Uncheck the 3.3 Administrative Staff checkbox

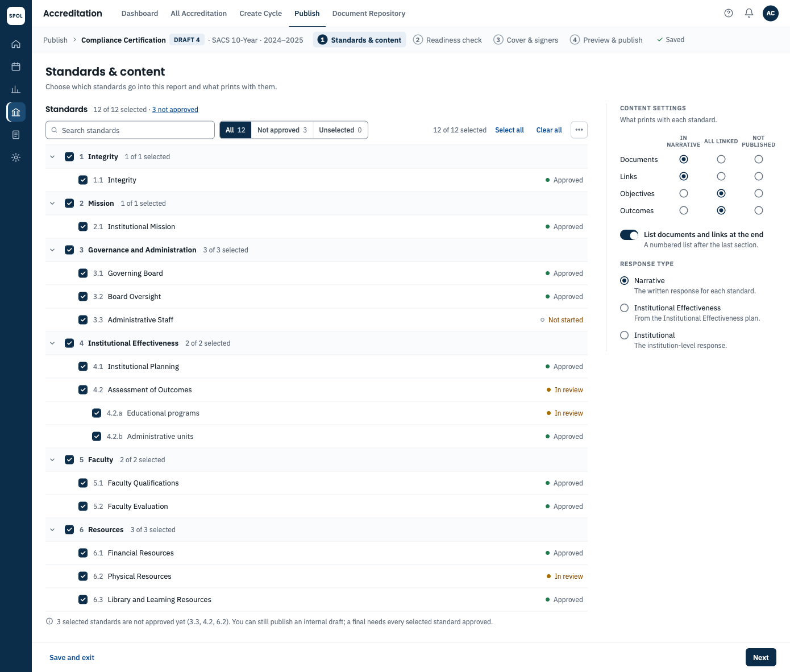pos(83,320)
